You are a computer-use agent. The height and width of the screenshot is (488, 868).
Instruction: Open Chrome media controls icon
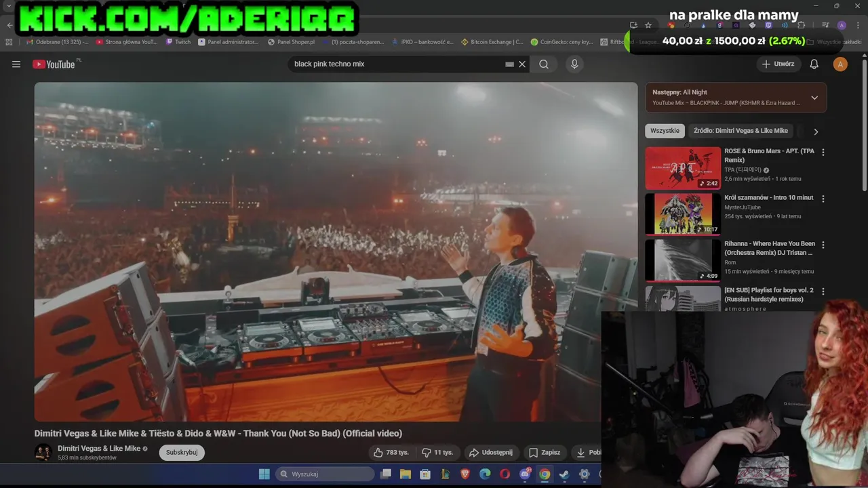[825, 25]
